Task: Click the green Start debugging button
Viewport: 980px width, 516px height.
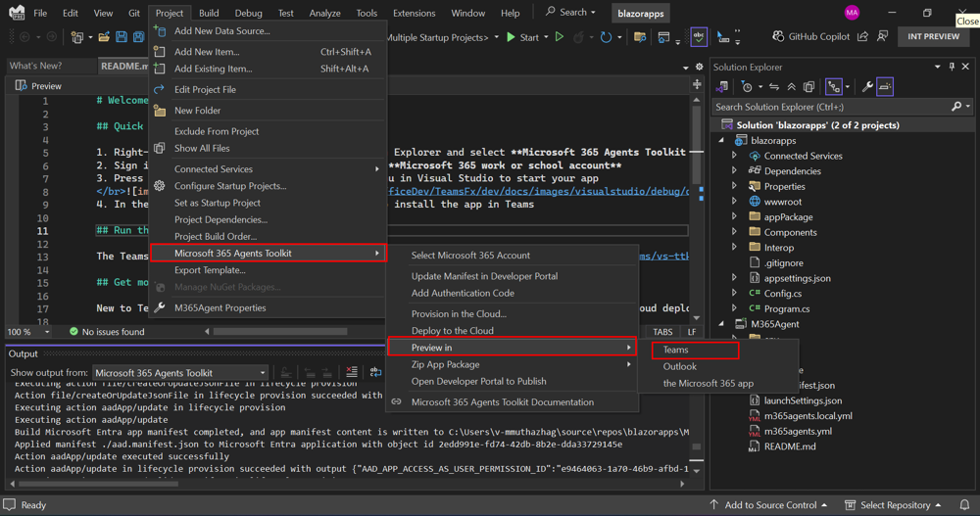Action: pos(521,37)
